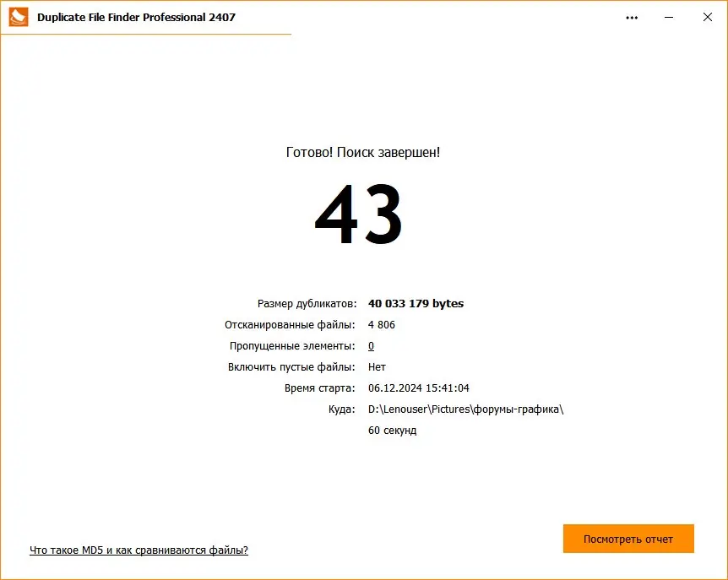Click the 'Время старта:' label
This screenshot has width=728, height=580.
319,388
